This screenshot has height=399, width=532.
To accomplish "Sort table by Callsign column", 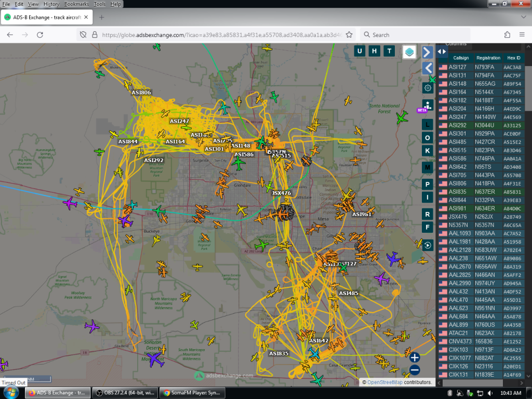I will click(461, 58).
